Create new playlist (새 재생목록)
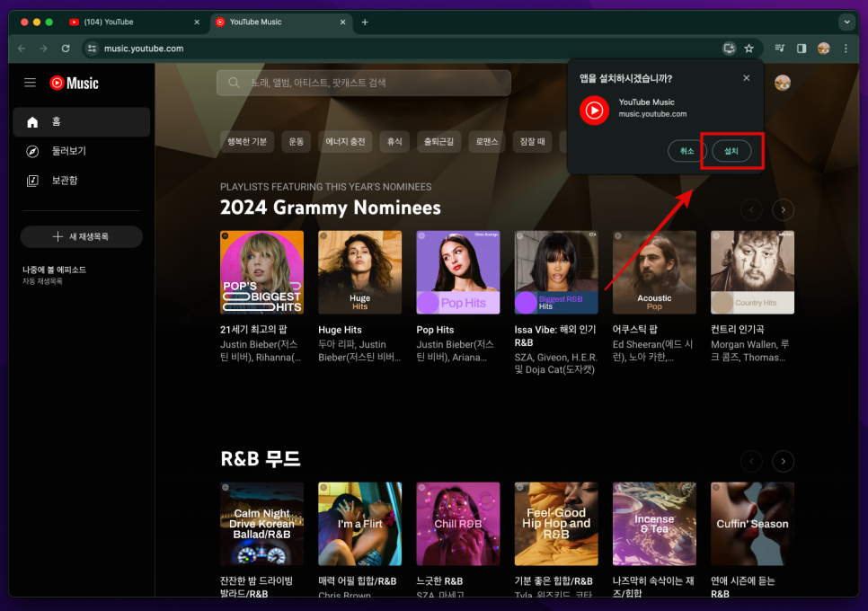Image resolution: width=868 pixels, height=611 pixels. [82, 236]
